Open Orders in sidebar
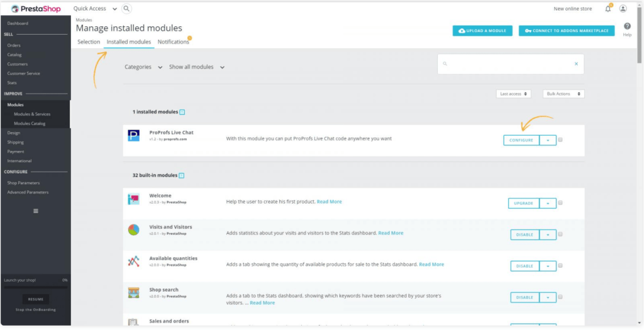Image resolution: width=644 pixels, height=330 pixels. (14, 45)
